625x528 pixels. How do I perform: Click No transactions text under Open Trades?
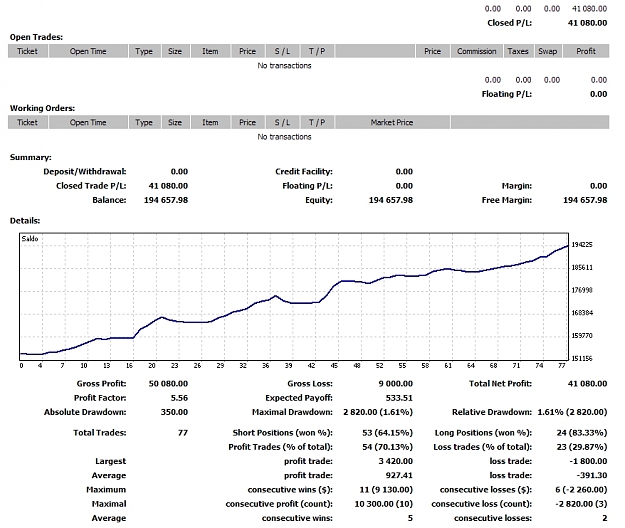tap(284, 65)
